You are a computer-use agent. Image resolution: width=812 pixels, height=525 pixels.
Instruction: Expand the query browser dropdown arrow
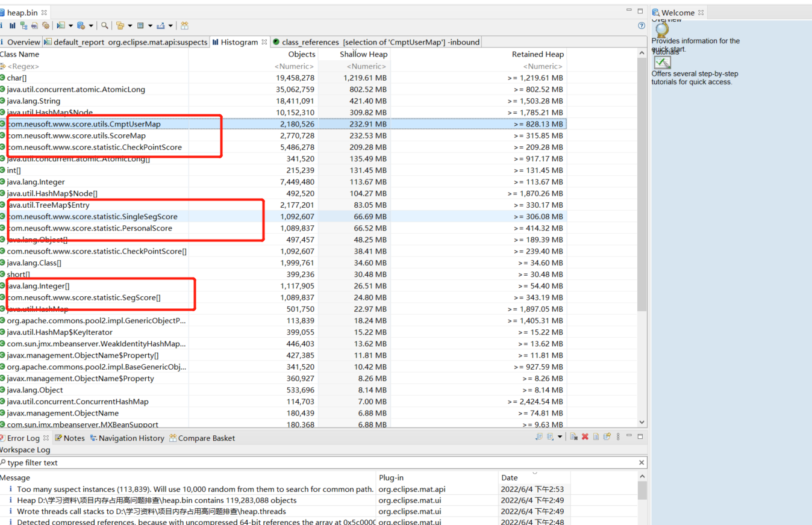pos(91,26)
